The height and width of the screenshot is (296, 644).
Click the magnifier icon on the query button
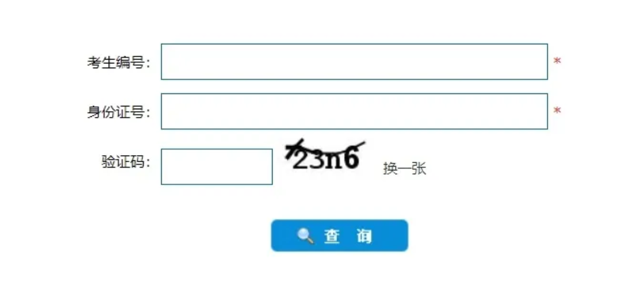305,236
